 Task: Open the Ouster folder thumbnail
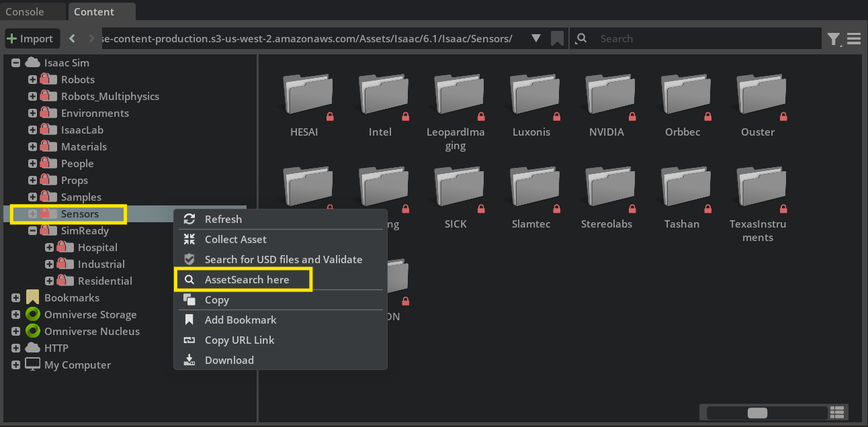coord(761,96)
